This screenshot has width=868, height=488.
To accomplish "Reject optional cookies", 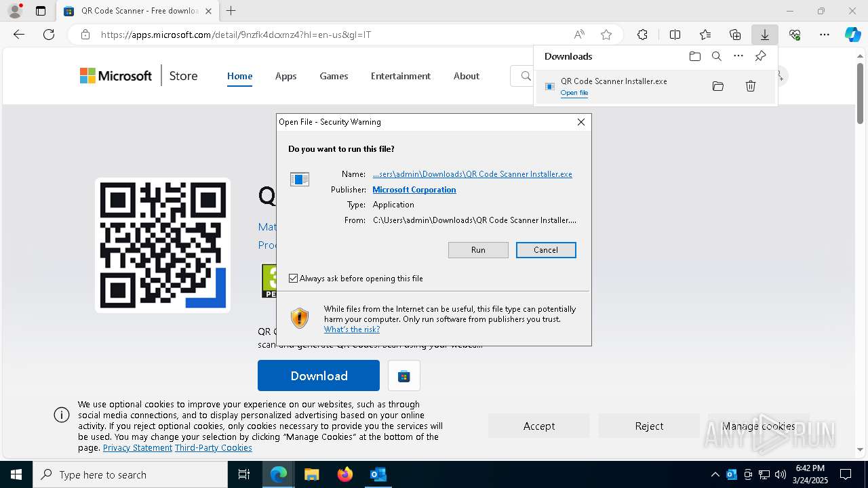I will [x=649, y=426].
